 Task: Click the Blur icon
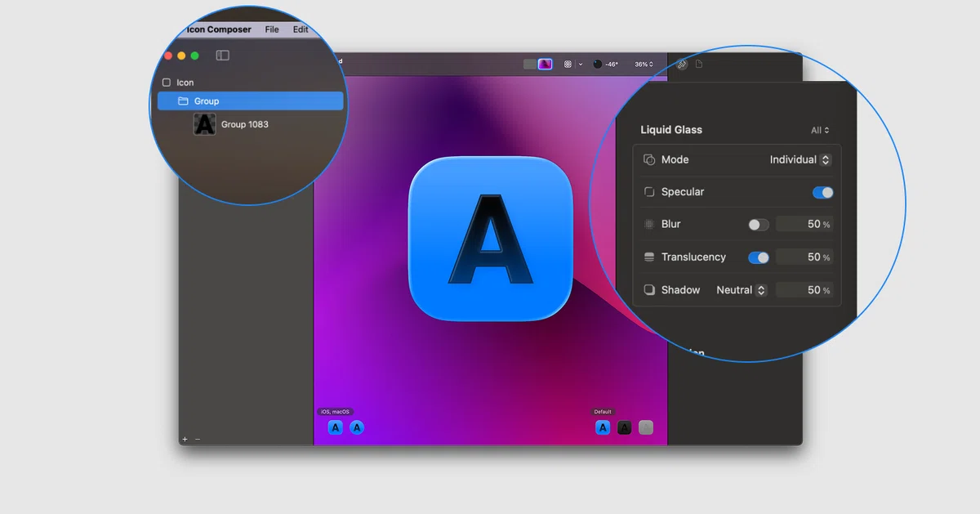[649, 224]
